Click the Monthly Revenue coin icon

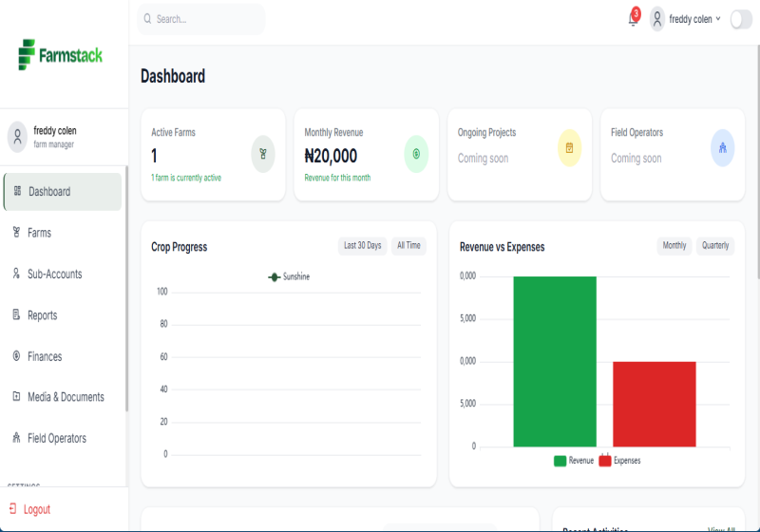coord(416,154)
